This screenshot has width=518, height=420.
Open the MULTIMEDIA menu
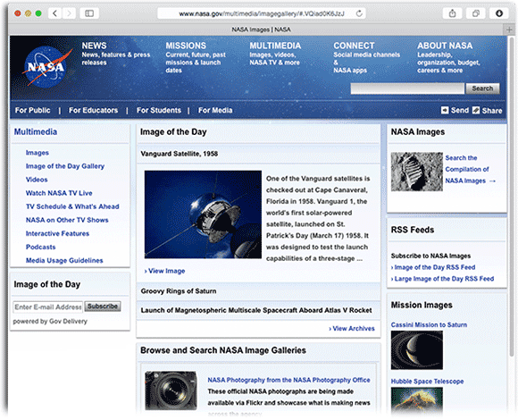click(x=275, y=46)
